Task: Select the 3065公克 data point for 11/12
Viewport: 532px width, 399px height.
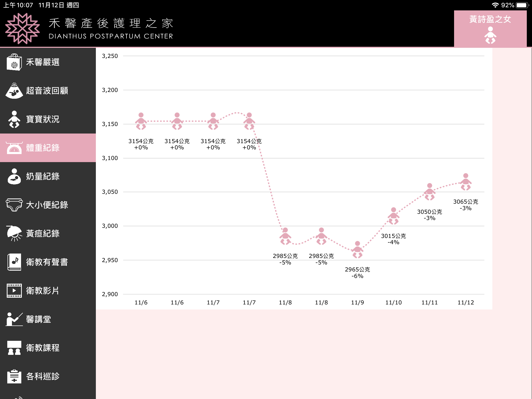Action: [465, 182]
